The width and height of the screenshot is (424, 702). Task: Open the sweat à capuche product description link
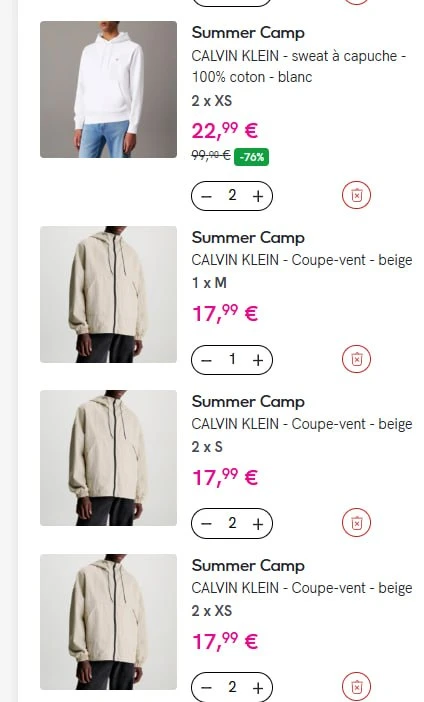299,66
